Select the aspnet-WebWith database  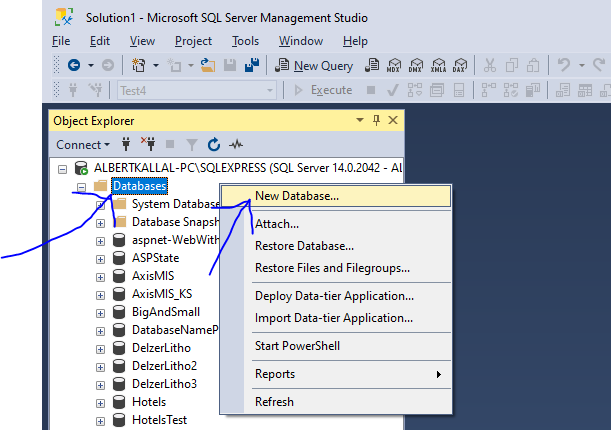pyautogui.click(x=175, y=240)
